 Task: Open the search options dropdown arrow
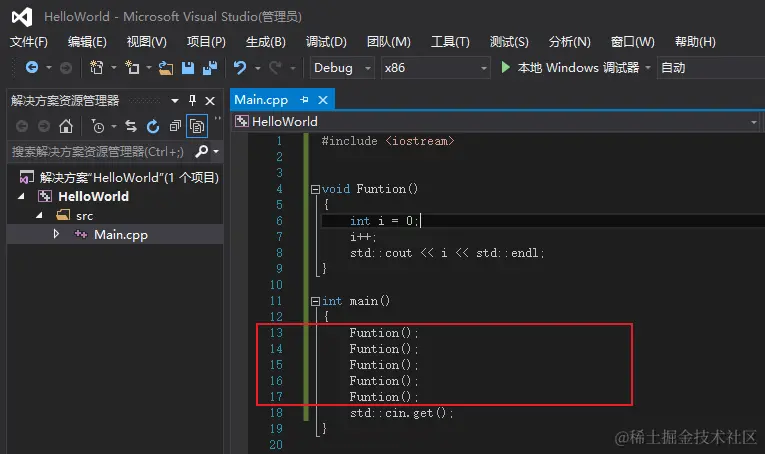pyautogui.click(x=216, y=152)
